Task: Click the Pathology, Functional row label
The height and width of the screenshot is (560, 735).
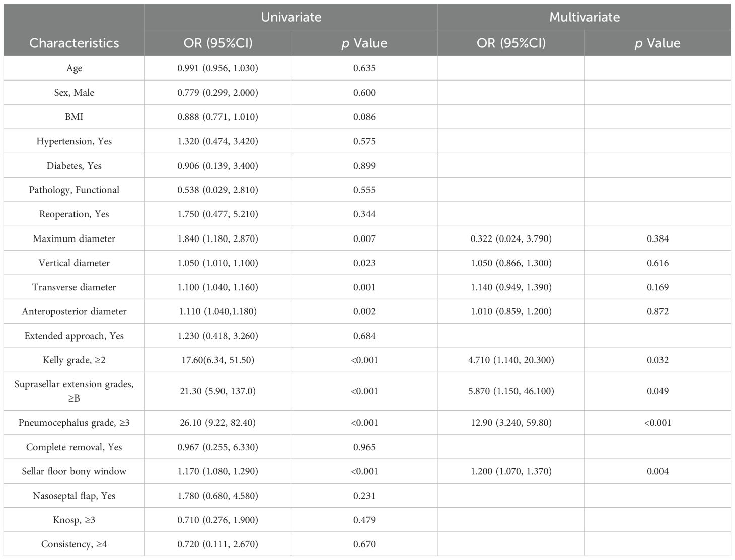Action: [74, 190]
